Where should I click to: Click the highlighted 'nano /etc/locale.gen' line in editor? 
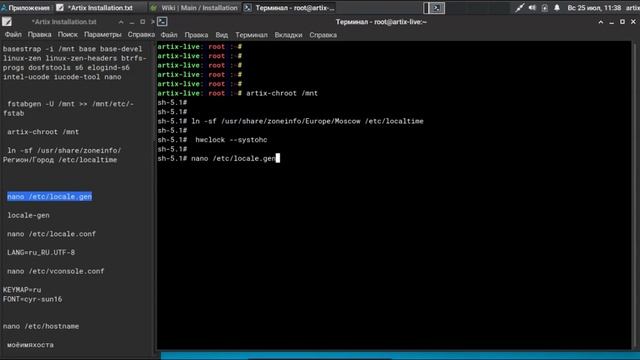49,197
